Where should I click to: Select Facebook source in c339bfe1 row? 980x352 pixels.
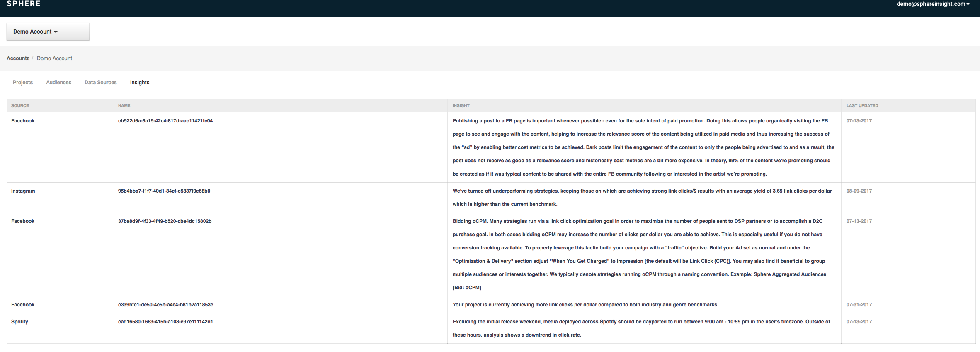23,305
